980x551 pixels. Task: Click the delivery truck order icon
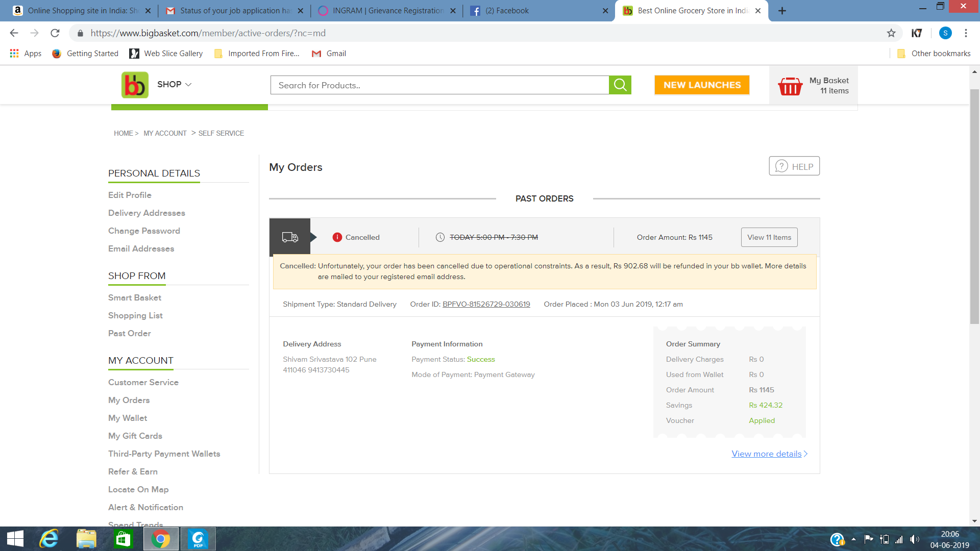click(x=290, y=237)
